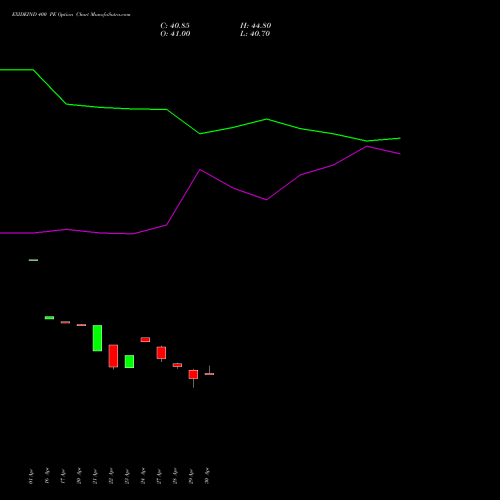Screen dimensions: 500x500
Task: Click the 01 Apr date label on the axis
Action: (x=31, y=476)
